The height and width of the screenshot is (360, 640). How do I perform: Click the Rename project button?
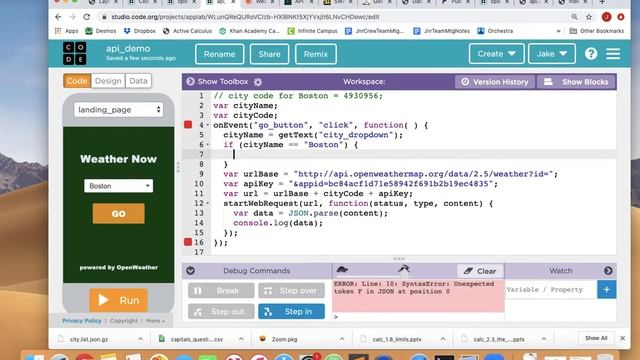[x=220, y=54]
